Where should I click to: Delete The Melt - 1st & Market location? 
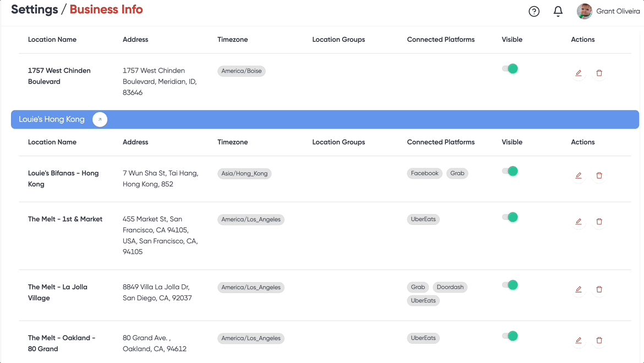pos(599,222)
